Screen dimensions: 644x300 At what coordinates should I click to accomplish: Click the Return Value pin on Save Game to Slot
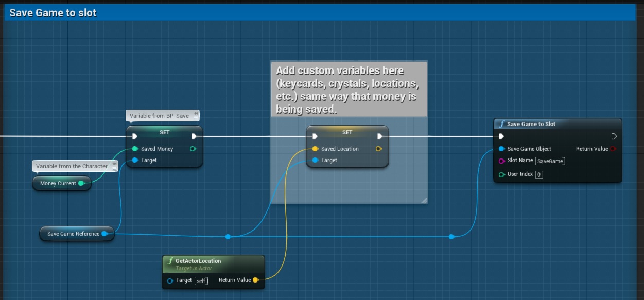click(613, 149)
